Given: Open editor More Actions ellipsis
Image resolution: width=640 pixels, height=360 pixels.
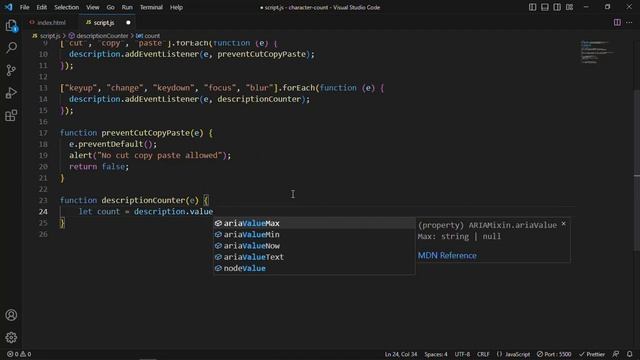Looking at the screenshot, I should coord(629,22).
